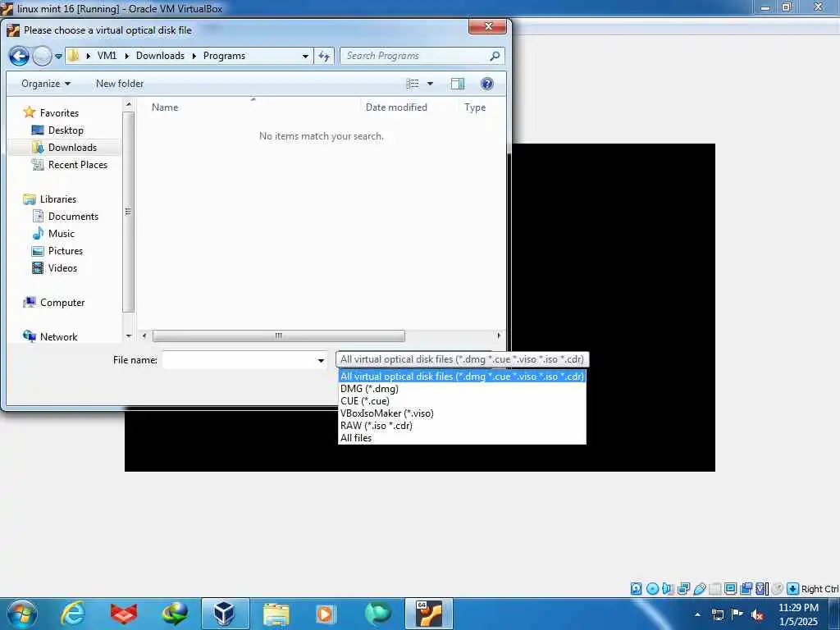Click navigation pane scroll up arrow
The width and height of the screenshot is (840, 630).
[x=129, y=105]
